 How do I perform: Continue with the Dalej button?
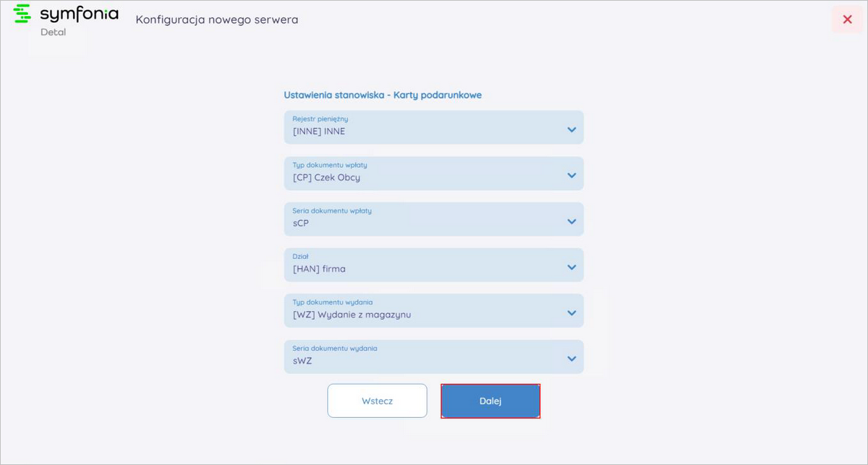pos(490,401)
